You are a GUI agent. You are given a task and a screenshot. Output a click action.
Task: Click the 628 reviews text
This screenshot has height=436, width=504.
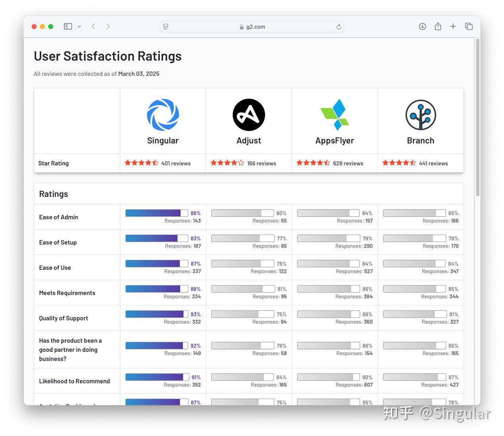click(x=348, y=163)
